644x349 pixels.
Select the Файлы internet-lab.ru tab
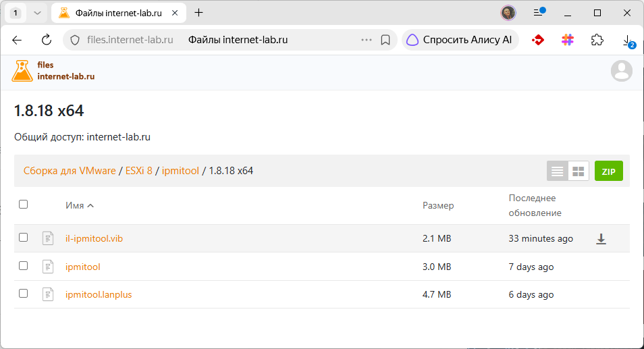click(119, 13)
